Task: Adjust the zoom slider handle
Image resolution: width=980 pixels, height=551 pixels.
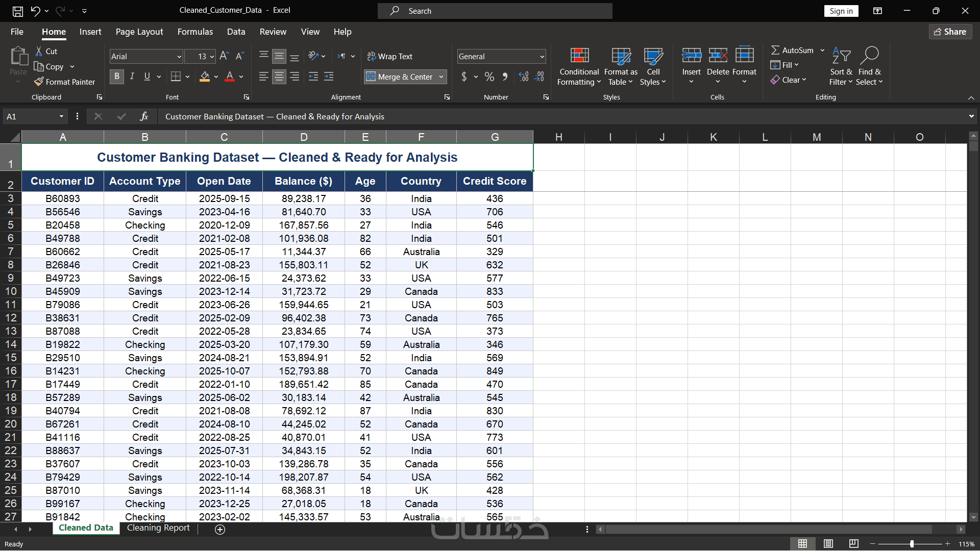Action: click(x=912, y=544)
